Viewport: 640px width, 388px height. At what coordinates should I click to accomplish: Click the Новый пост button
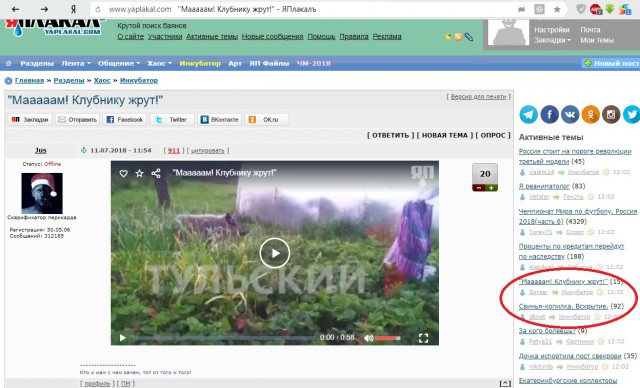tap(611, 63)
